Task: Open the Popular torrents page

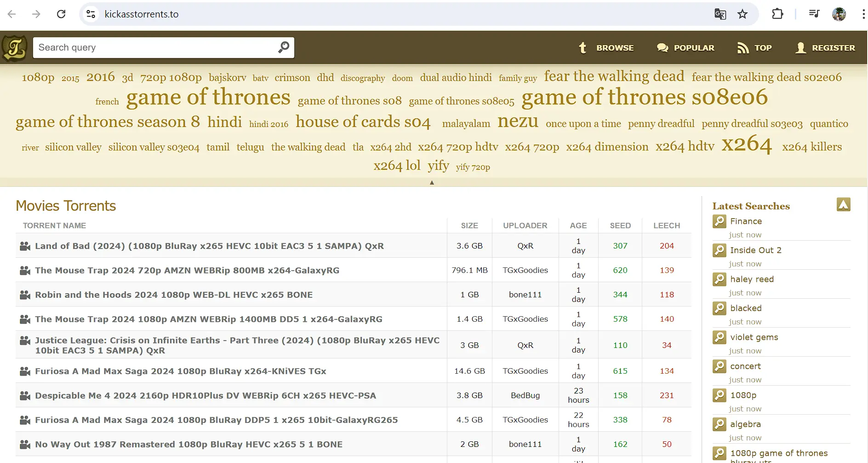Action: point(685,48)
